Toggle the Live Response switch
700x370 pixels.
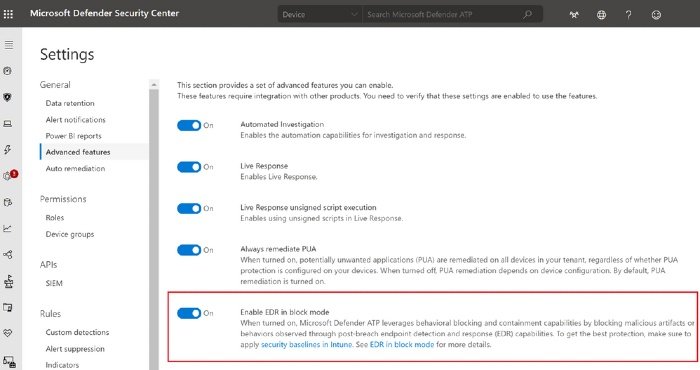[189, 167]
